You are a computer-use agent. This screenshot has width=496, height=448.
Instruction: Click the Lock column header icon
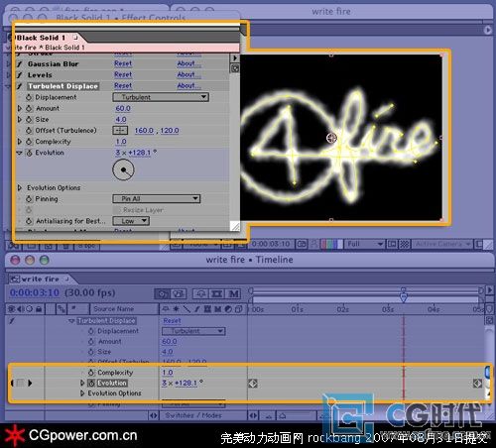click(39, 309)
